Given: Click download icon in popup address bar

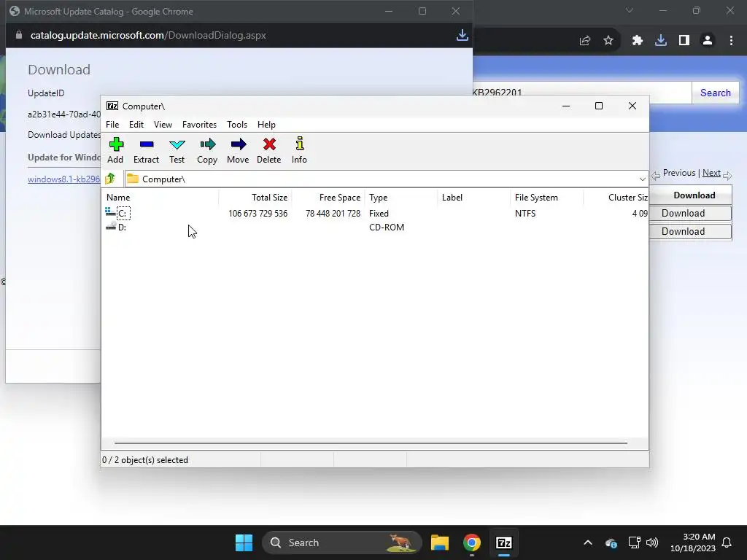Looking at the screenshot, I should 462,35.
